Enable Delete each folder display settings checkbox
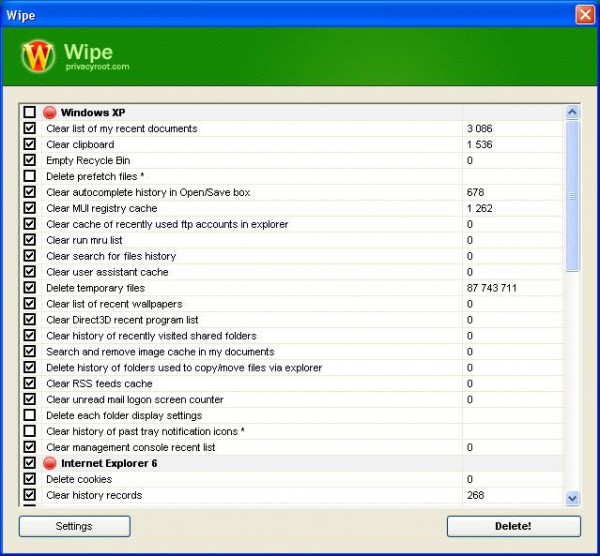This screenshot has height=556, width=600. click(x=29, y=415)
